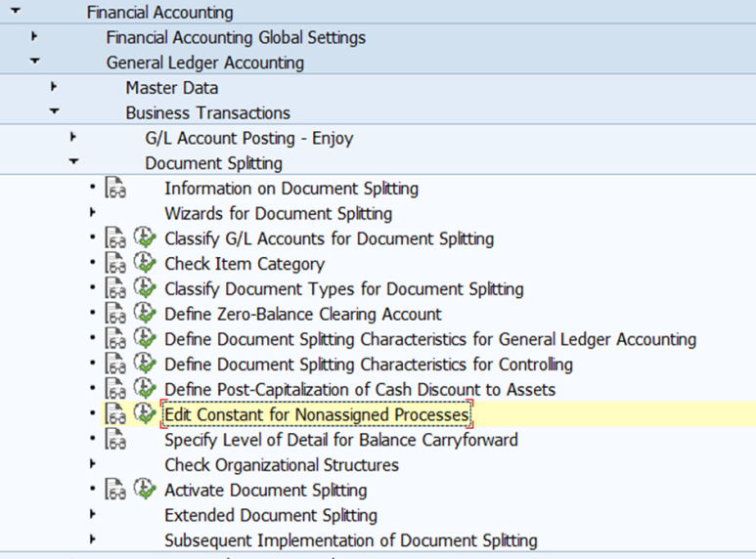Select G/L Account Posting - Enjoy label
Image resolution: width=756 pixels, height=559 pixels.
pos(248,139)
